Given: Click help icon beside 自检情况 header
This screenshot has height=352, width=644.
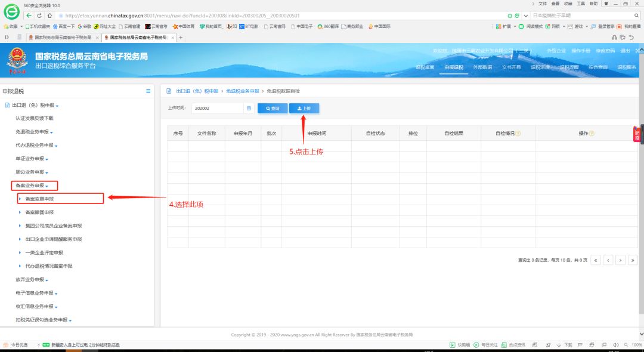Looking at the screenshot, I should [518, 134].
